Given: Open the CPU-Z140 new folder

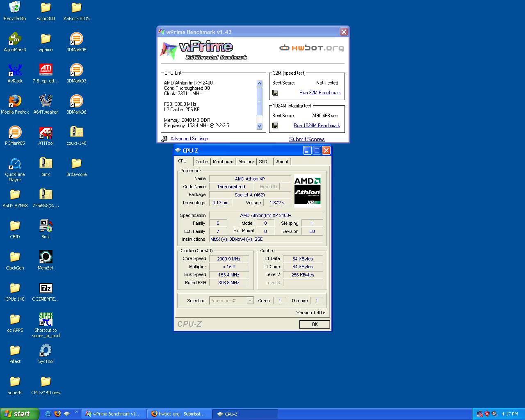Looking at the screenshot, I should point(46,385).
